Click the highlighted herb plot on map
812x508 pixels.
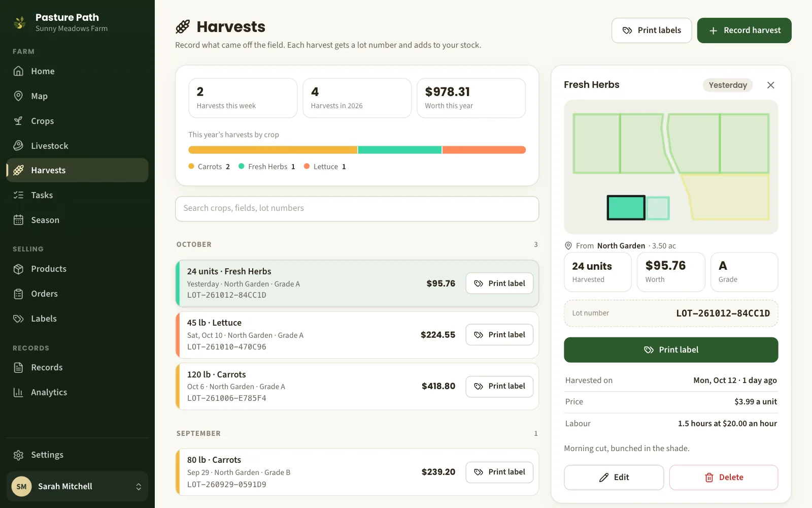click(x=626, y=208)
